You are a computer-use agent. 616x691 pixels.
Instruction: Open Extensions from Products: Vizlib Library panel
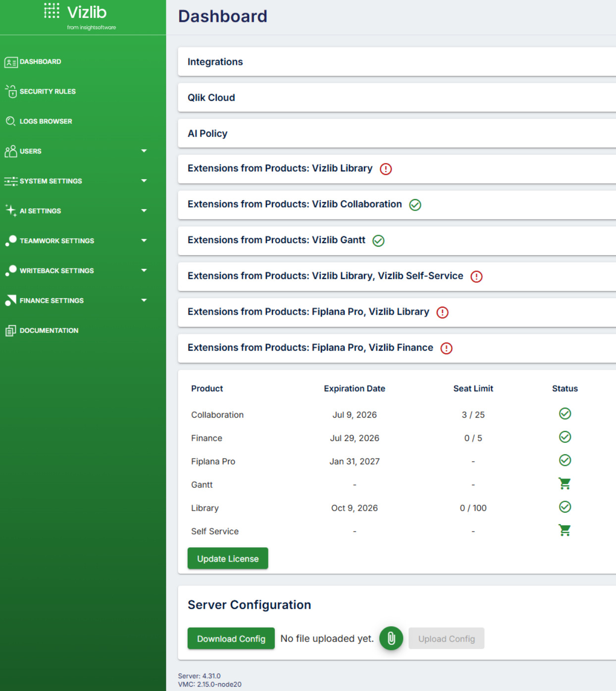click(397, 169)
